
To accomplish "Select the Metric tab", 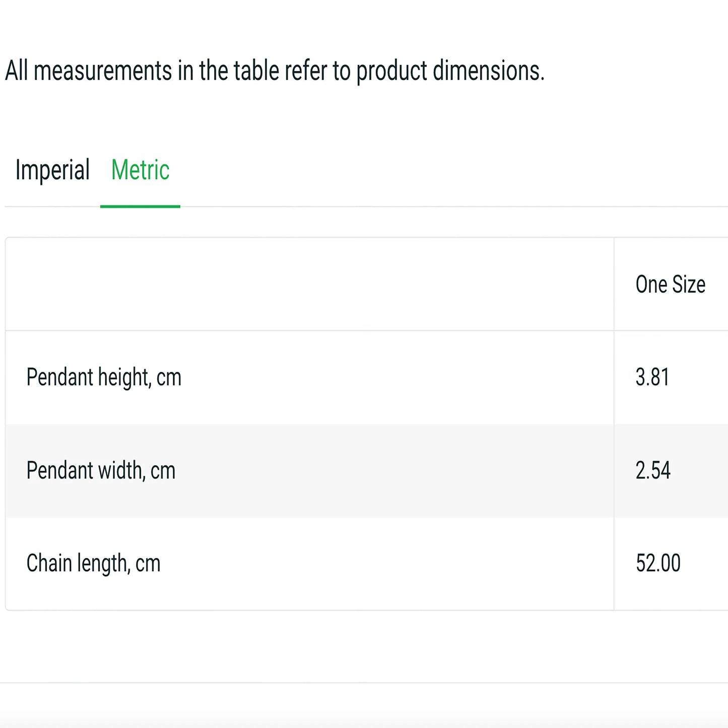I will tap(140, 170).
